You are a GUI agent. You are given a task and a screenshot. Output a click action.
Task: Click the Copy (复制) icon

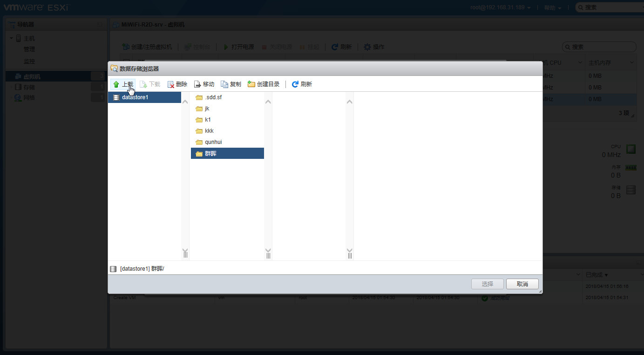coord(224,84)
